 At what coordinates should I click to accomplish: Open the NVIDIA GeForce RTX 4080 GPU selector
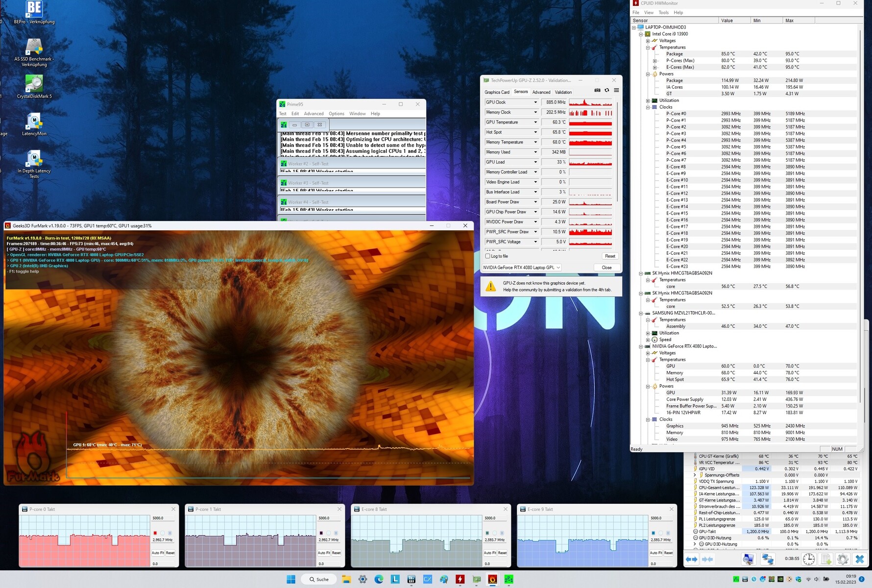point(522,268)
